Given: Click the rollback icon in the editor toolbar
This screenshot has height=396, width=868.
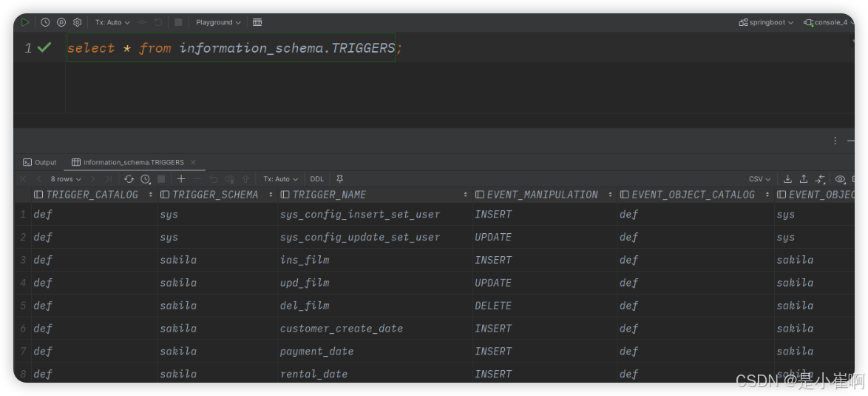Looking at the screenshot, I should (158, 22).
